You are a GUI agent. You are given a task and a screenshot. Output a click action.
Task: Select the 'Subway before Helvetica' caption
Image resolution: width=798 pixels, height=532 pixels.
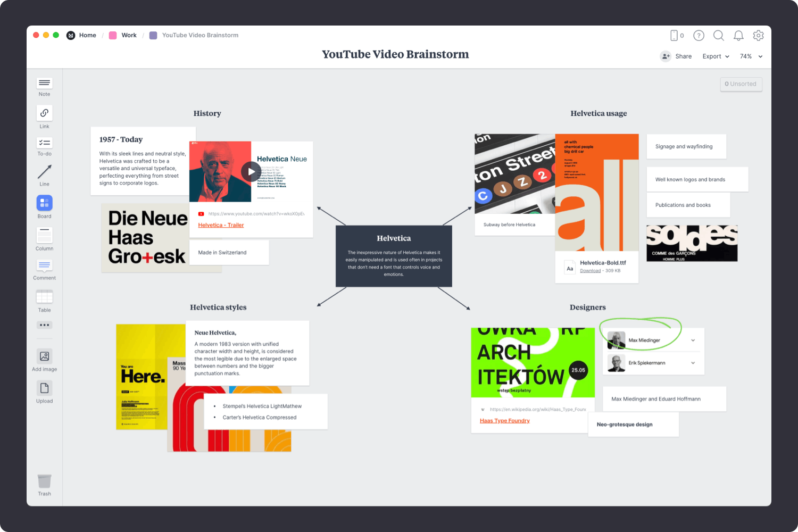[509, 225]
